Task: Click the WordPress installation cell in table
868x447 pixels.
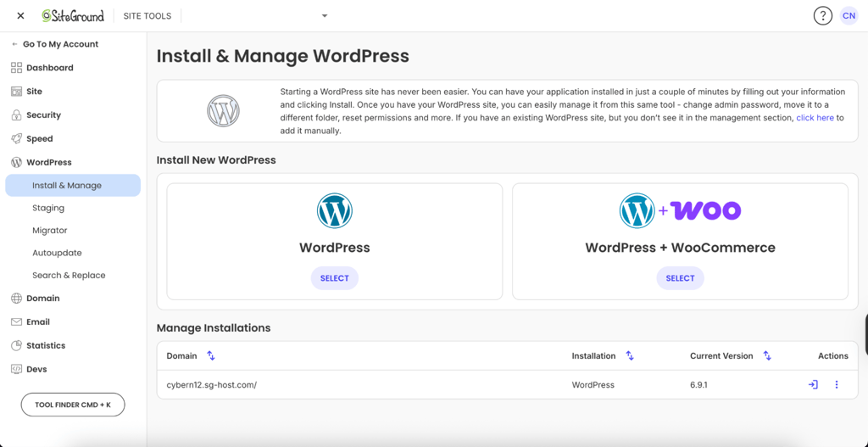Action: click(x=593, y=385)
